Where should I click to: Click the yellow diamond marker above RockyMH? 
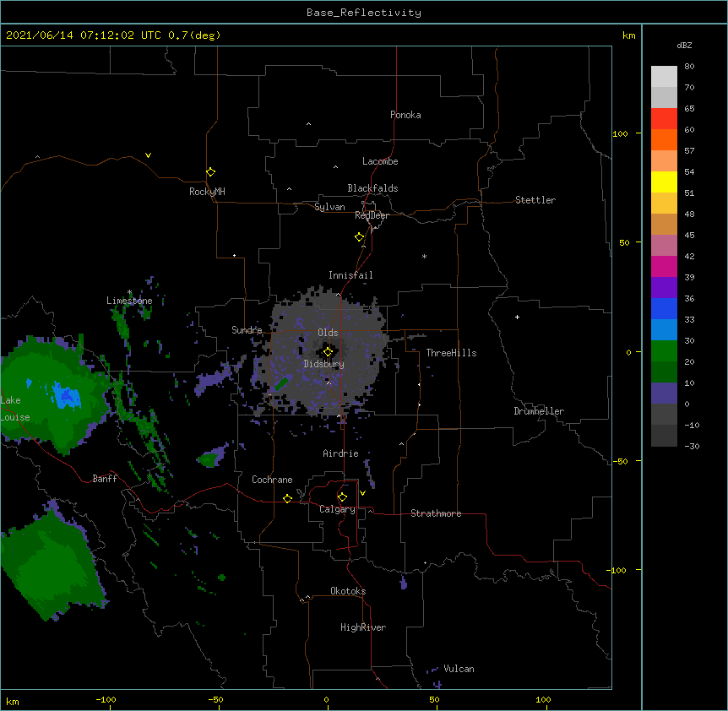pos(210,172)
